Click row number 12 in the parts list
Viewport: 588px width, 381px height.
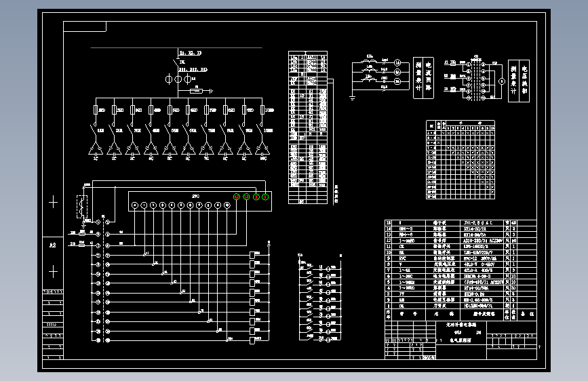pyautogui.click(x=389, y=241)
